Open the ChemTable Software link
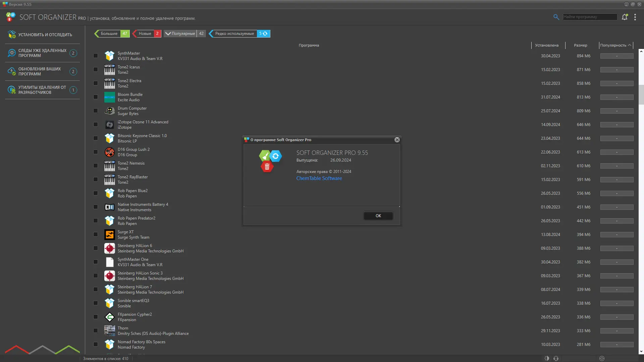Screen dimensions: 644x362 pos(319,178)
